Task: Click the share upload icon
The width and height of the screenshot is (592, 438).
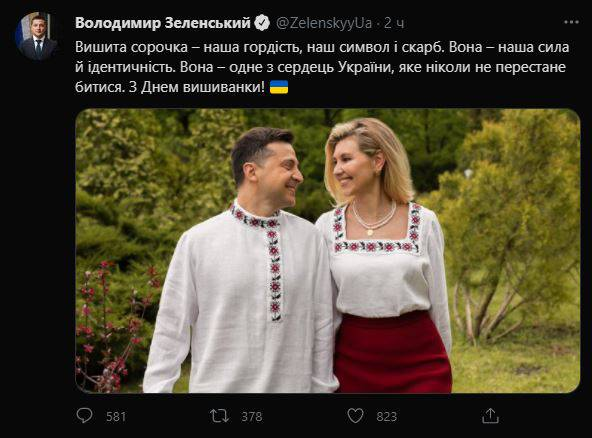Action: pos(490,415)
